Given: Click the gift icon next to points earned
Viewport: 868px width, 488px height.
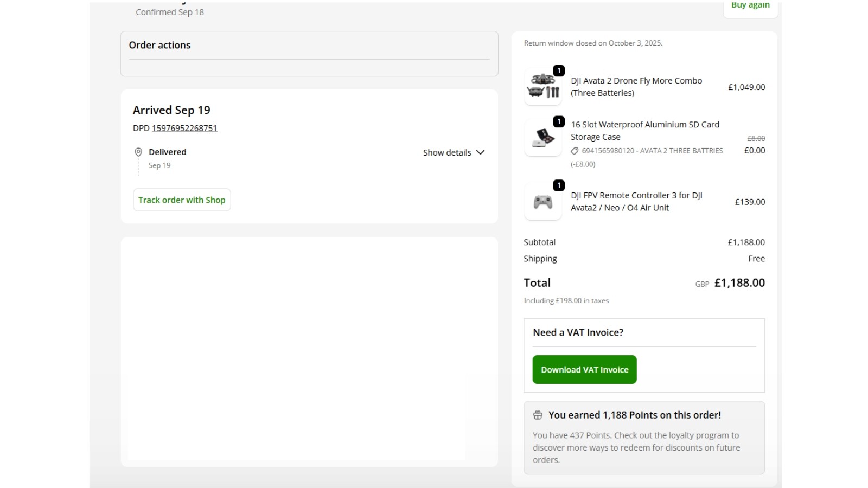Looking at the screenshot, I should (538, 415).
